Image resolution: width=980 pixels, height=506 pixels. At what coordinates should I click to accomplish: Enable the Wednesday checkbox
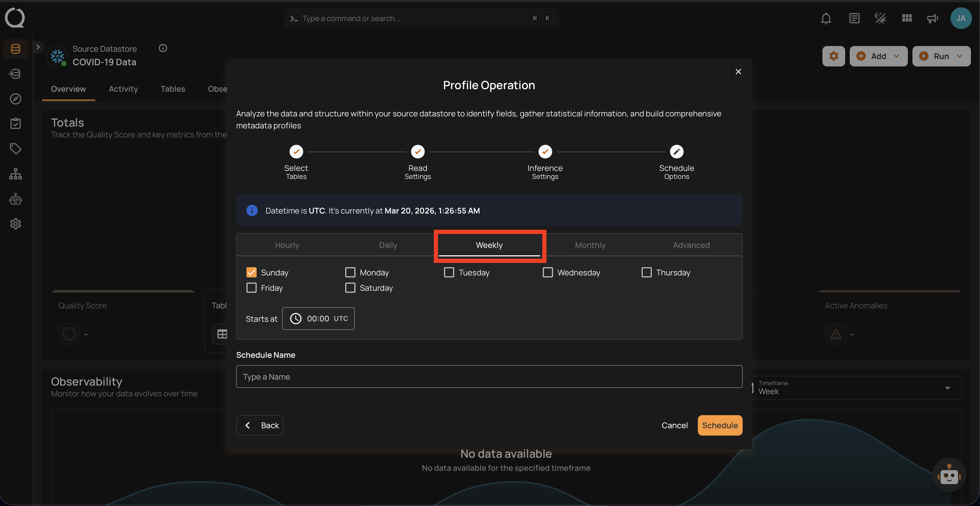click(547, 272)
